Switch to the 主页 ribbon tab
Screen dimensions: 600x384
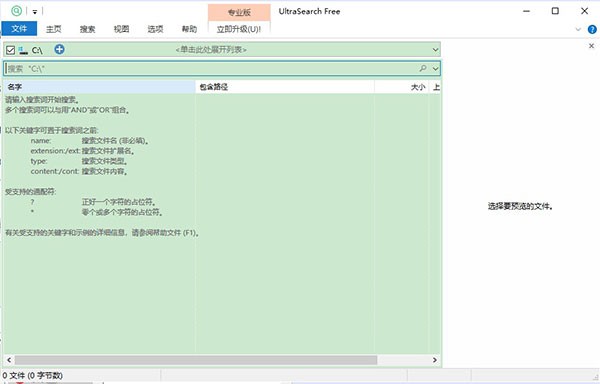(54, 29)
